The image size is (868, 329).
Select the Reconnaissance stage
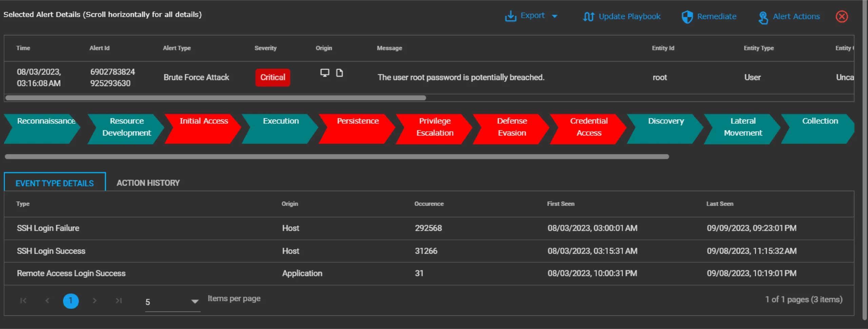click(x=42, y=129)
